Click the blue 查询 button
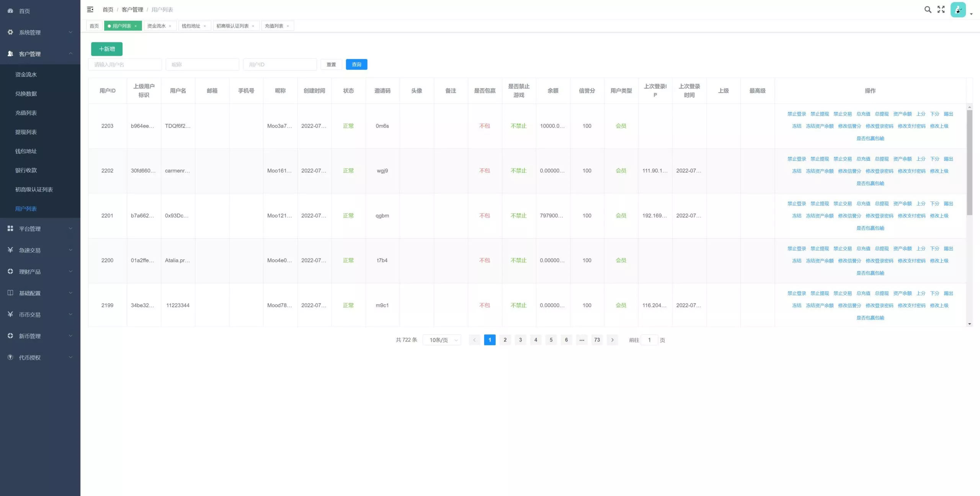The width and height of the screenshot is (980, 496). pyautogui.click(x=356, y=64)
